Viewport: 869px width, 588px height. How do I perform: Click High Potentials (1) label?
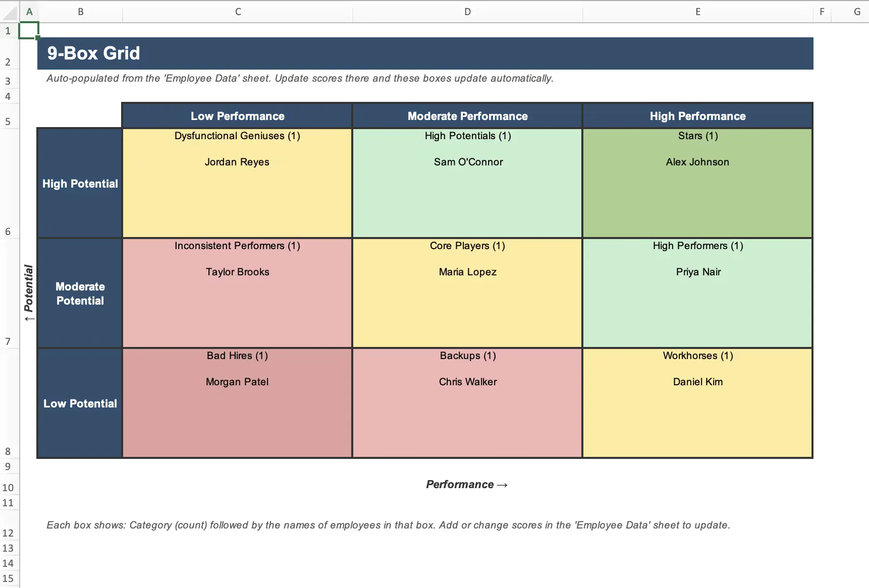468,136
